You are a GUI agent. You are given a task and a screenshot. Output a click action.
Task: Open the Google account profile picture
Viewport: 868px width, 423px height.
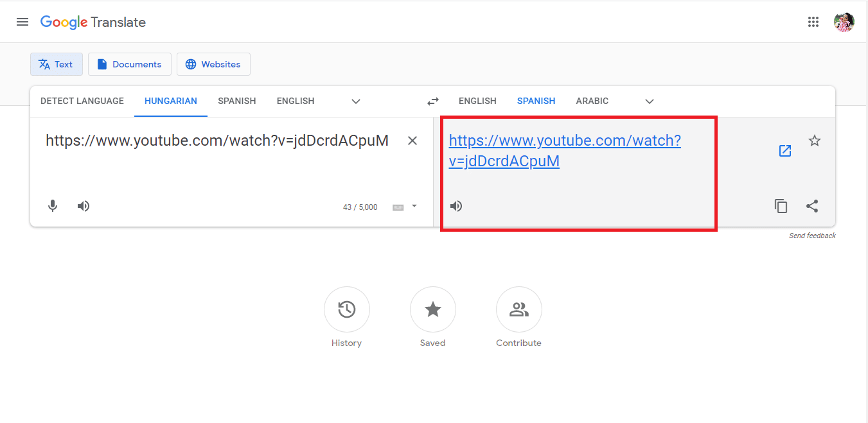[x=844, y=22]
